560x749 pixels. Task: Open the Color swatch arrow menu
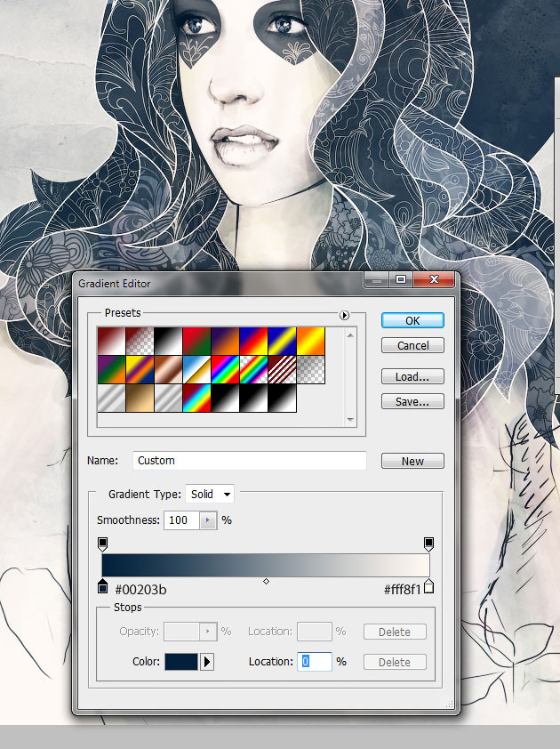click(x=207, y=662)
